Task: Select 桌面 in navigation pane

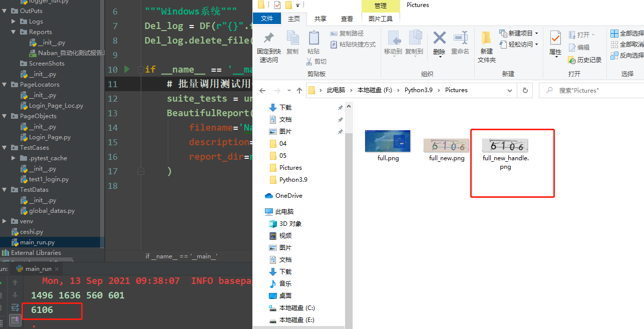Action: coord(280,296)
